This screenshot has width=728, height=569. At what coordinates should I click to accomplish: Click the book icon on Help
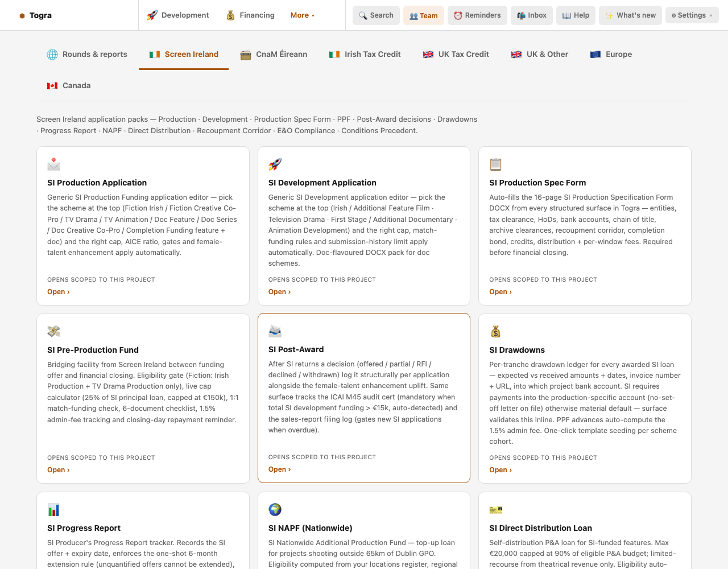(566, 15)
